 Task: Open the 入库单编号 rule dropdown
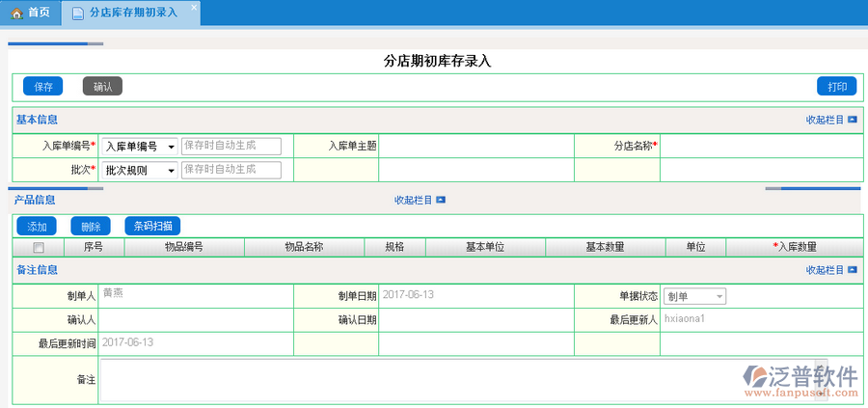click(x=139, y=147)
